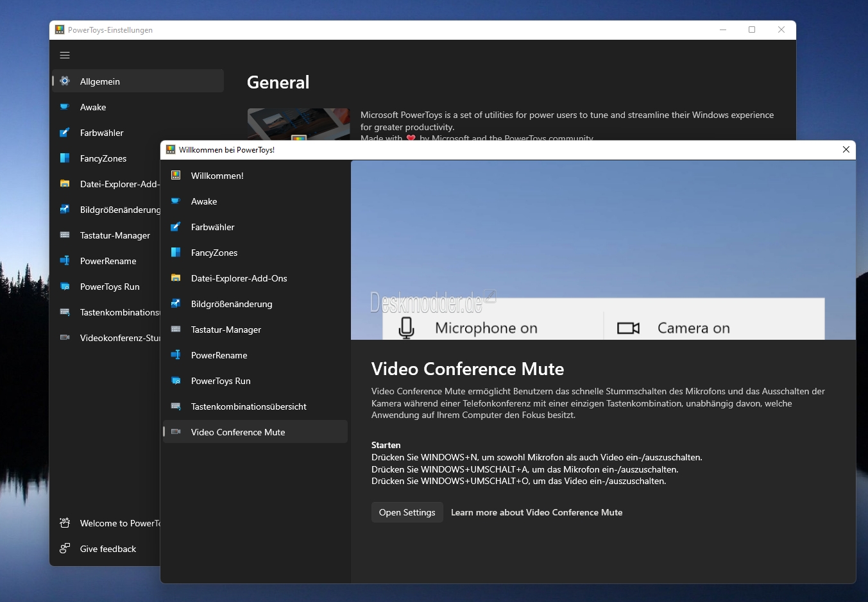868x602 pixels.
Task: Click the Video Conference Mute preview image
Action: click(x=603, y=250)
